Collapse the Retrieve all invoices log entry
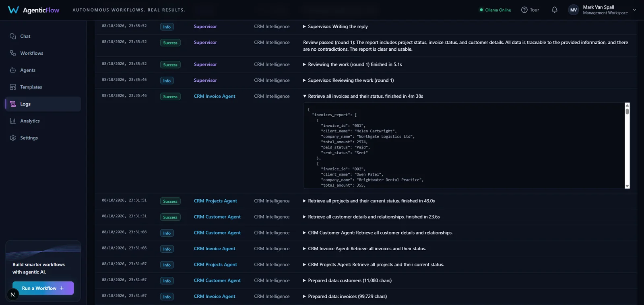 click(305, 96)
